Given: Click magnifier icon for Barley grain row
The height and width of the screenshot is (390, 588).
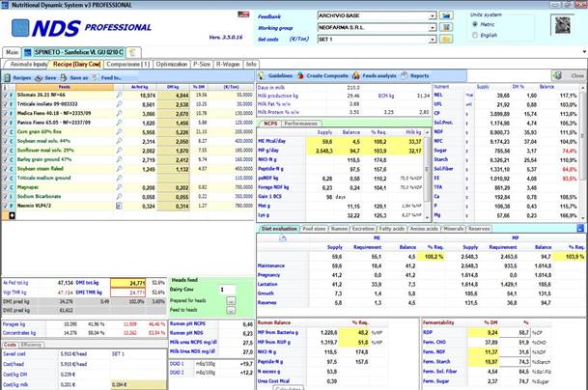Looking at the screenshot, I should tap(119, 159).
